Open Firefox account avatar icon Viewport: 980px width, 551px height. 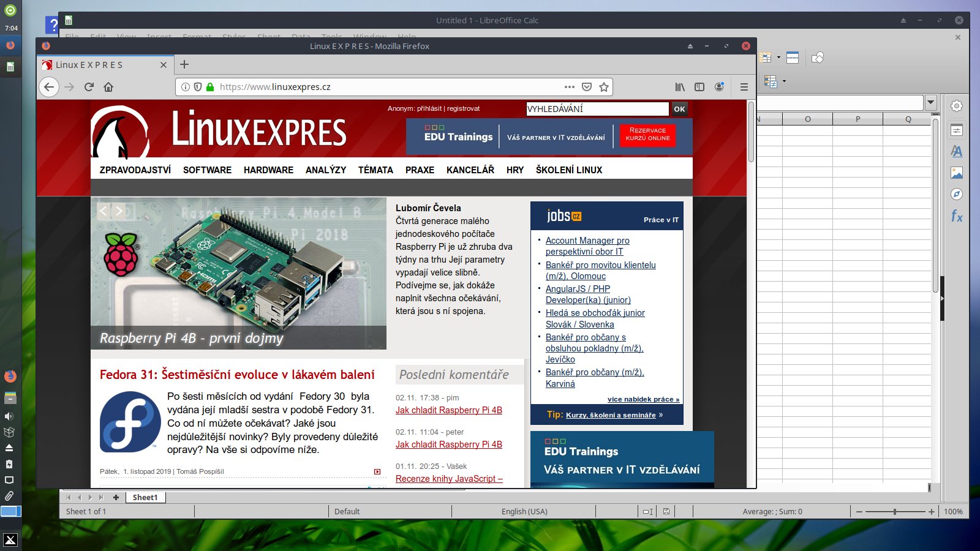pyautogui.click(x=719, y=87)
